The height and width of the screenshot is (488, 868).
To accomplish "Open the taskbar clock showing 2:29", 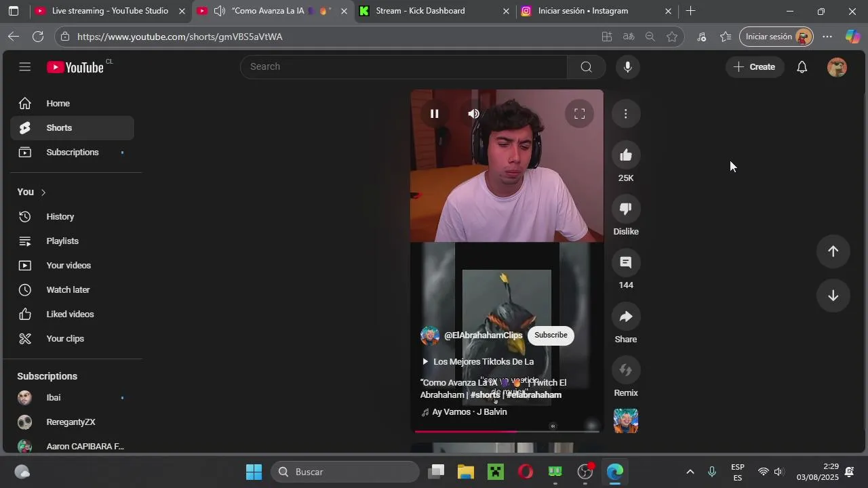I will [x=817, y=472].
